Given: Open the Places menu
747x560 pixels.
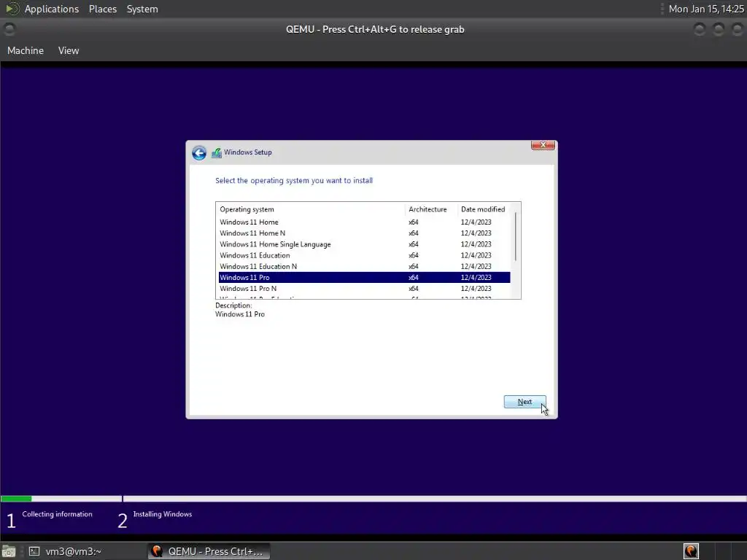Looking at the screenshot, I should 103,9.
